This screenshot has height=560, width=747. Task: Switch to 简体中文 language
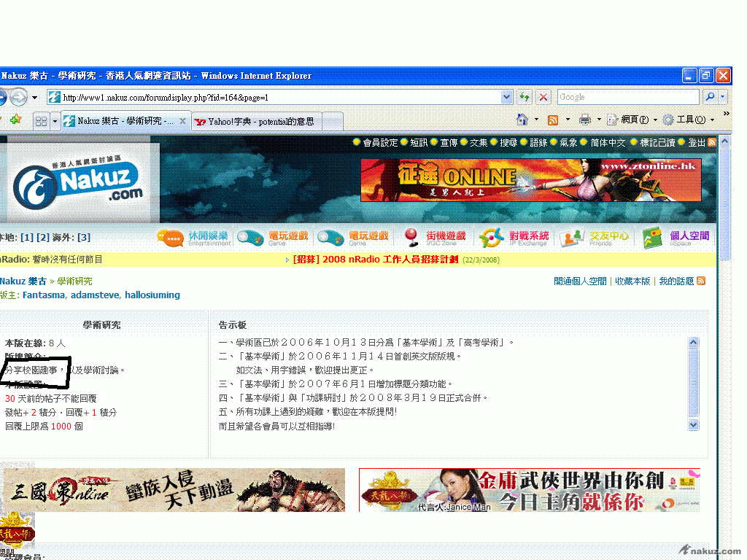pos(608,142)
